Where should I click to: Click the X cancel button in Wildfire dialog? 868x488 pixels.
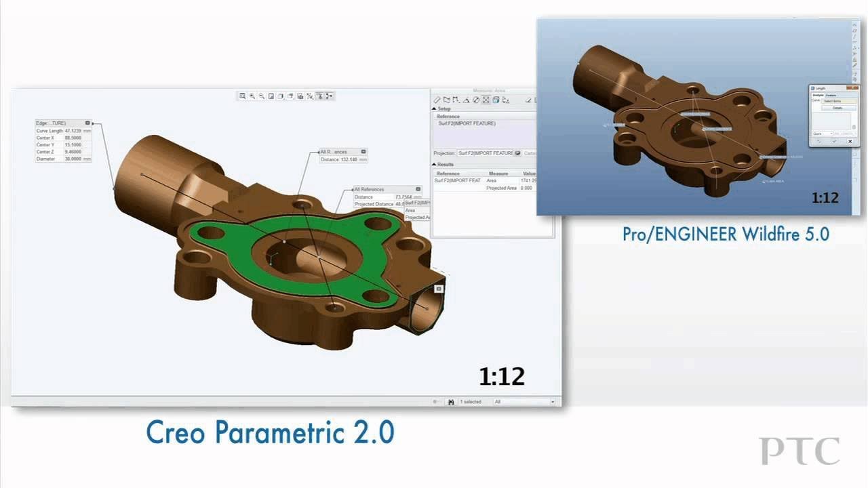click(850, 141)
